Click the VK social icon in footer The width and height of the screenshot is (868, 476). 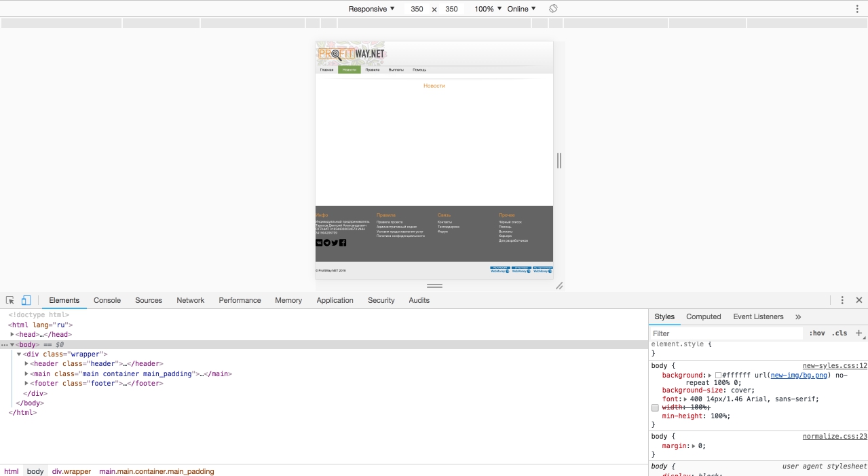pyautogui.click(x=319, y=242)
